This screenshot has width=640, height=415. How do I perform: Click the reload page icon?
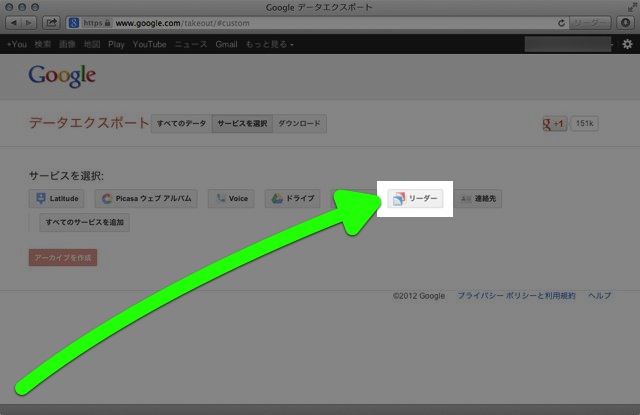[x=561, y=23]
